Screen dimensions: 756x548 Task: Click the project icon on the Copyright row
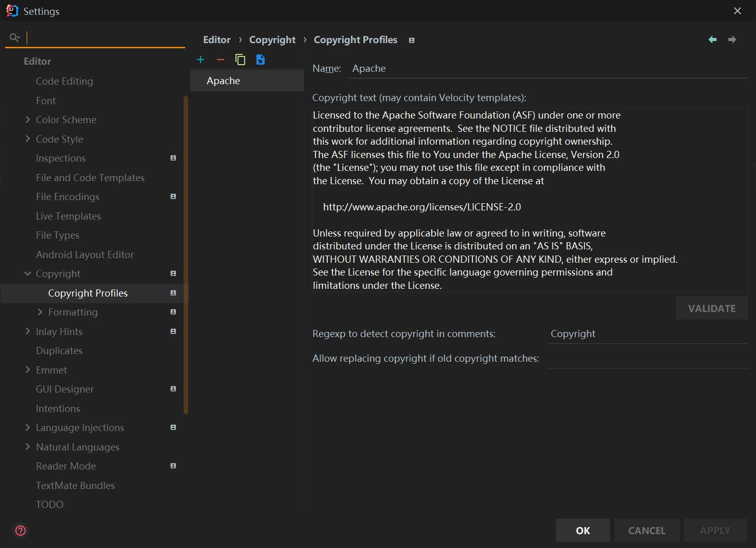click(x=173, y=273)
